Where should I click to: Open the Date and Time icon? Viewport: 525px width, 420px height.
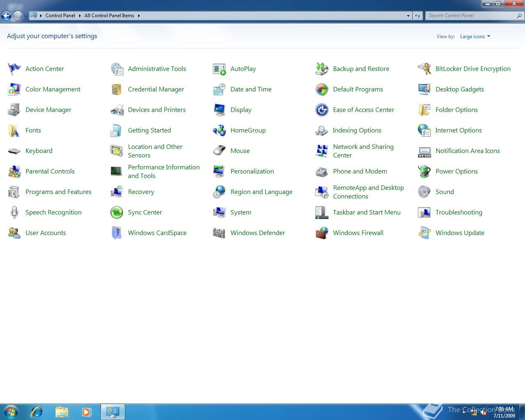pos(219,89)
